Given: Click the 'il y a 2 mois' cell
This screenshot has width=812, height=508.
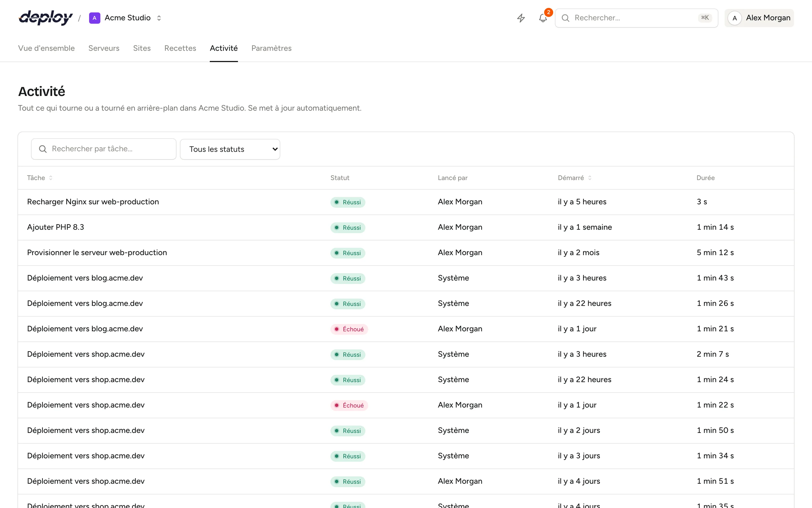Looking at the screenshot, I should 579,252.
